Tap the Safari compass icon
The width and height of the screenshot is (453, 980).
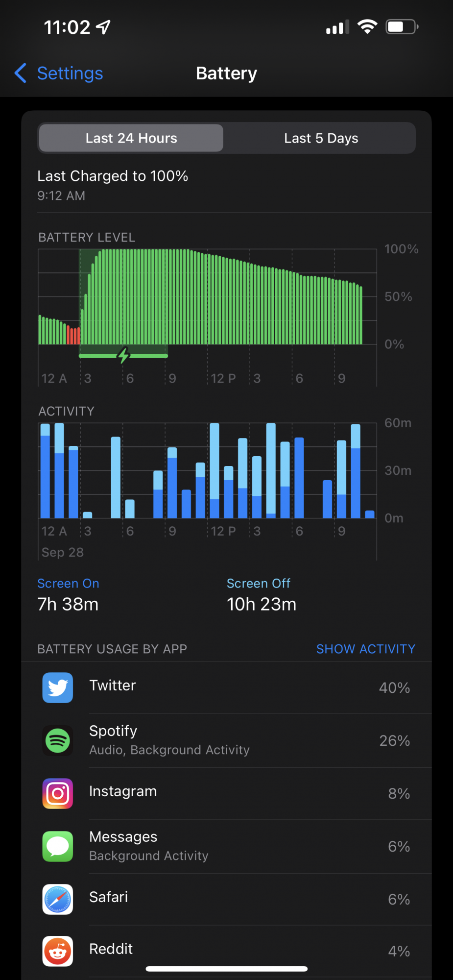[58, 899]
